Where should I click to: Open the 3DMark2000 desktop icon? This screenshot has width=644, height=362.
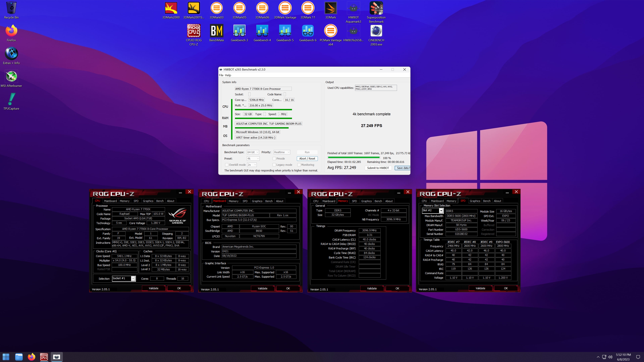[171, 11]
